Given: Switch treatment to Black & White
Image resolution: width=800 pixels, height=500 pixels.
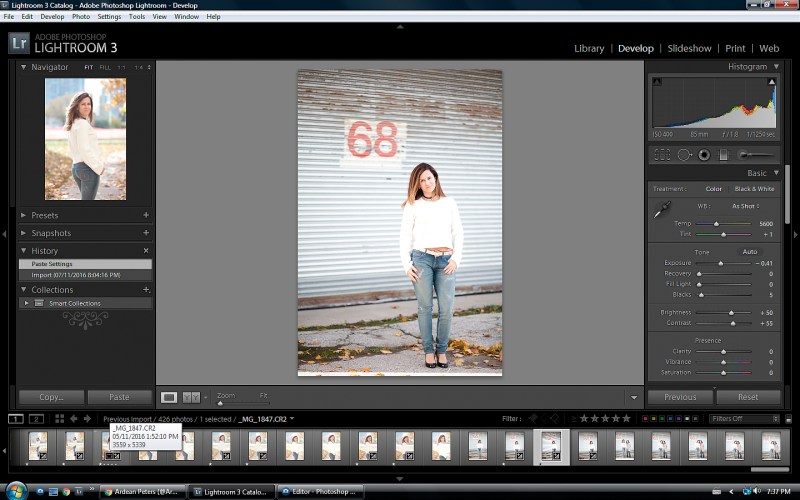Looking at the screenshot, I should pos(754,189).
